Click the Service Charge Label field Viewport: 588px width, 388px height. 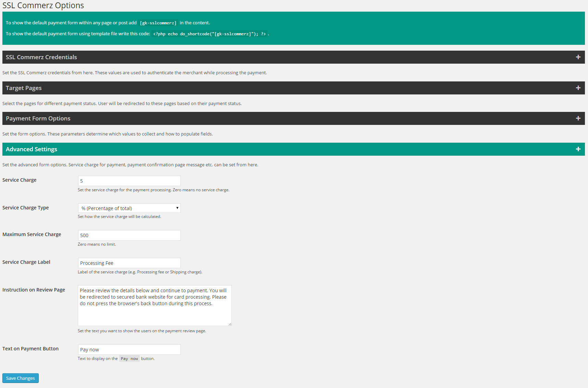[x=129, y=263]
